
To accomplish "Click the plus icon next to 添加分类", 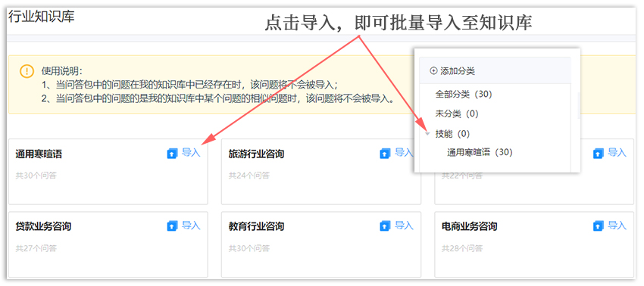I will [x=433, y=71].
